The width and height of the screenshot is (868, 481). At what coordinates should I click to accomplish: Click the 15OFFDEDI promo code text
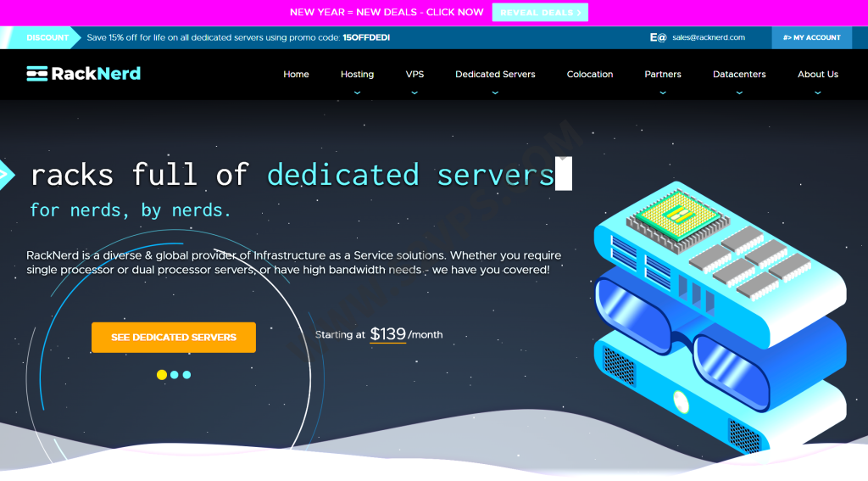pyautogui.click(x=366, y=37)
